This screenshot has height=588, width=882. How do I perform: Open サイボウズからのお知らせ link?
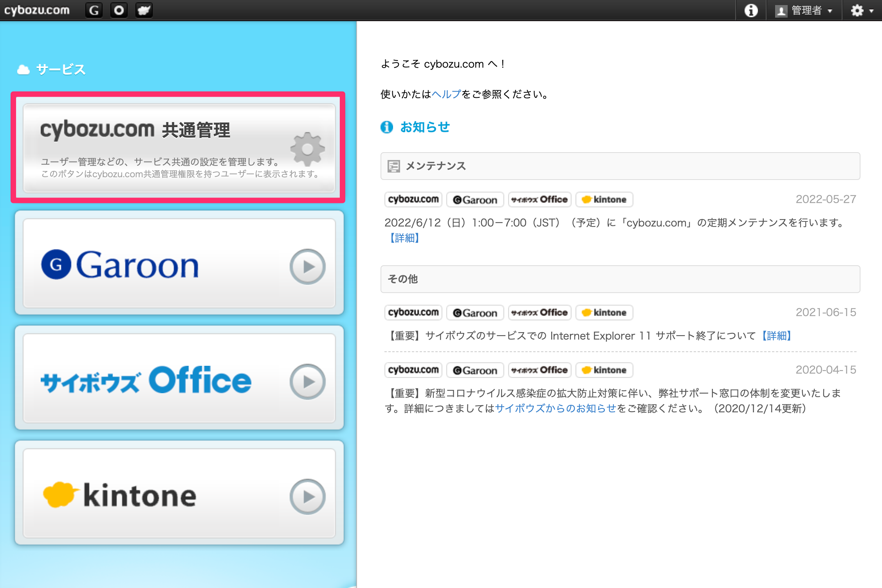point(556,408)
